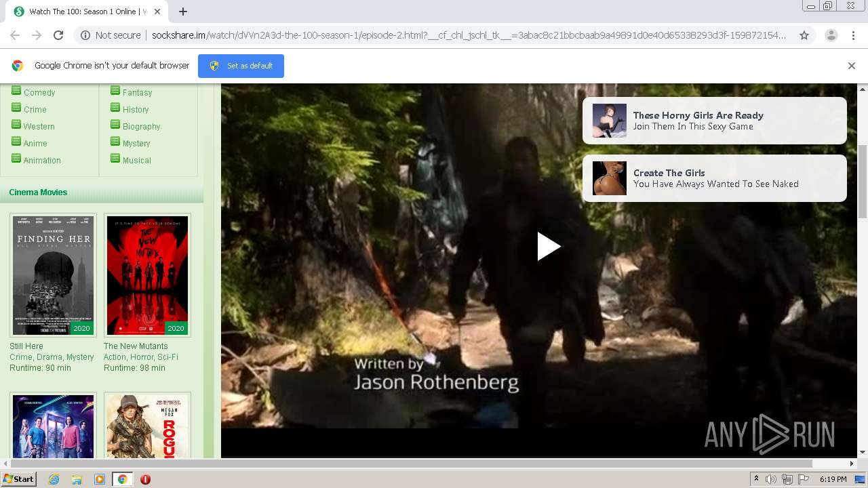Image resolution: width=868 pixels, height=488 pixels.
Task: Open a new browser tab
Action: [183, 12]
